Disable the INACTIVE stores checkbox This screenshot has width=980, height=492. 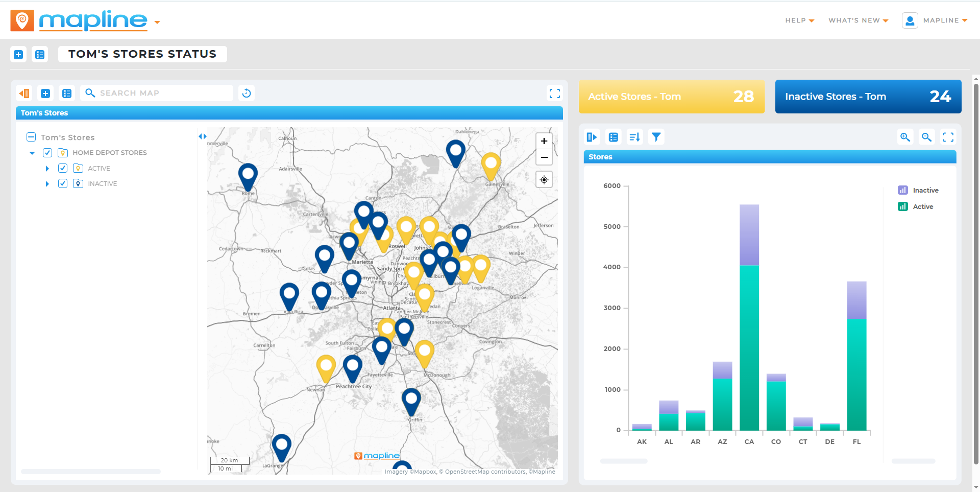62,183
